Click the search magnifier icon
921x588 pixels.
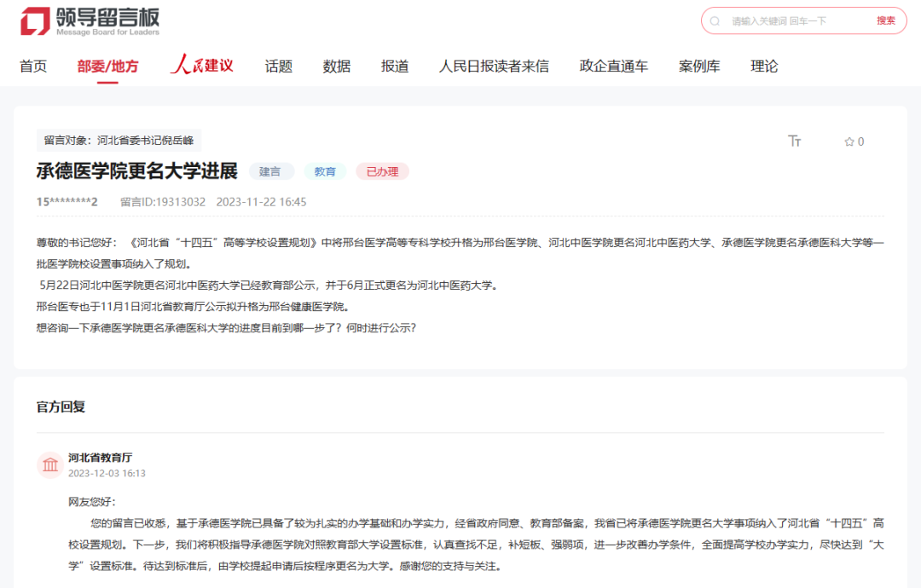coord(715,21)
